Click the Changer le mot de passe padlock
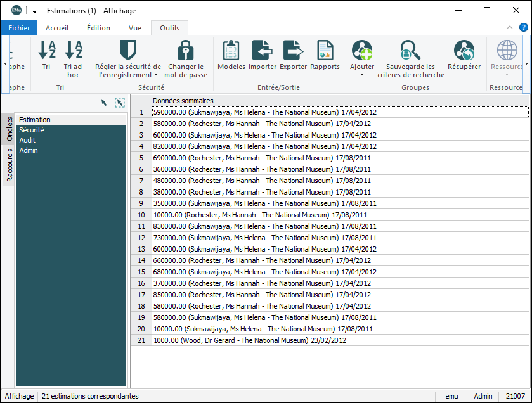 185,51
